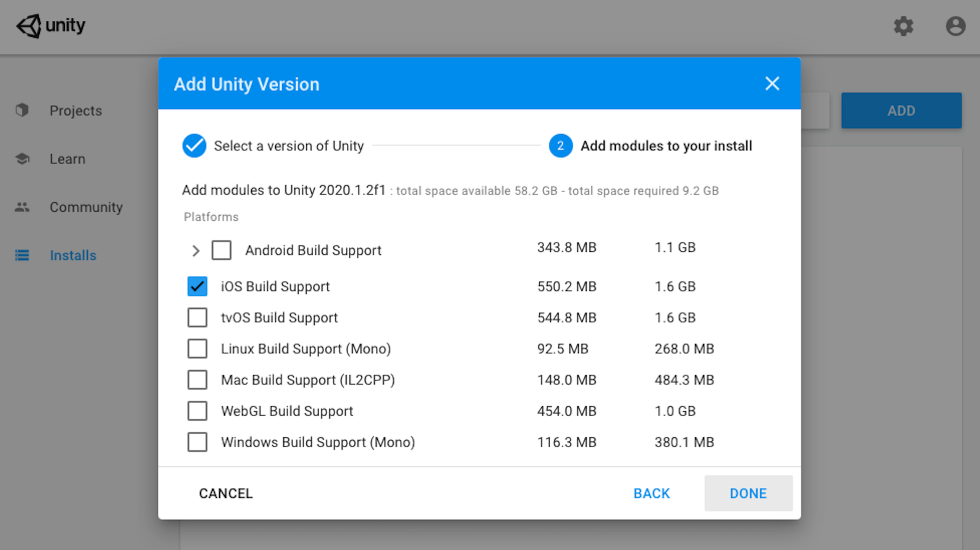Click the Unity logo in the header
The image size is (980, 550).
pyautogui.click(x=51, y=26)
